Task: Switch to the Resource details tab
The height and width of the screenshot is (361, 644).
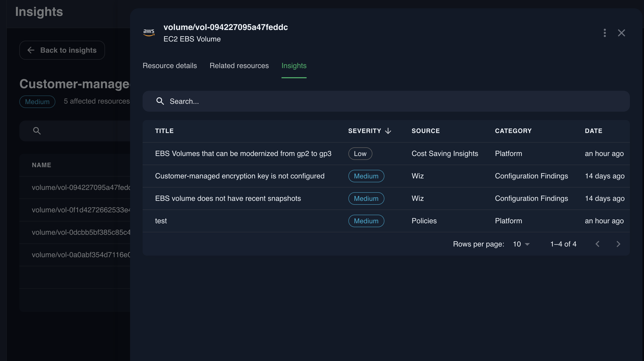Action: [x=170, y=66]
